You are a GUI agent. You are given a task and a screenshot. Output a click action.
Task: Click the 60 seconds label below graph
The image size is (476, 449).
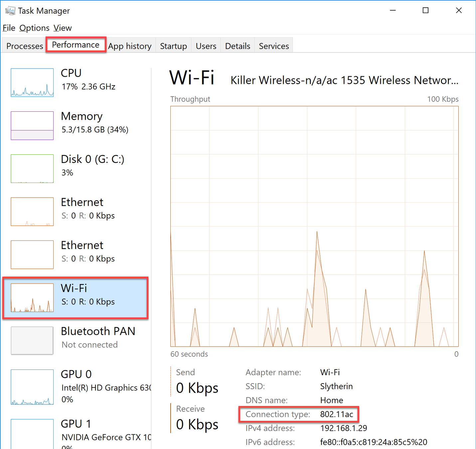click(189, 354)
